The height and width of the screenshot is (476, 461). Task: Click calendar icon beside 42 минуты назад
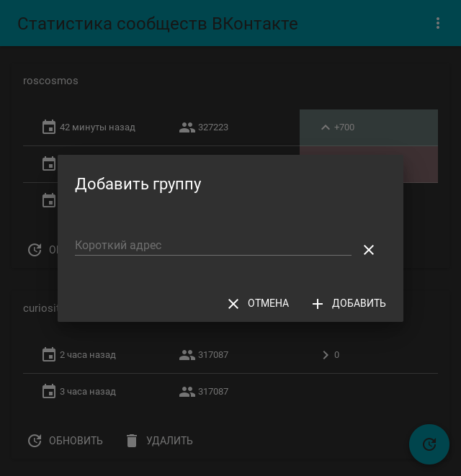point(48,127)
